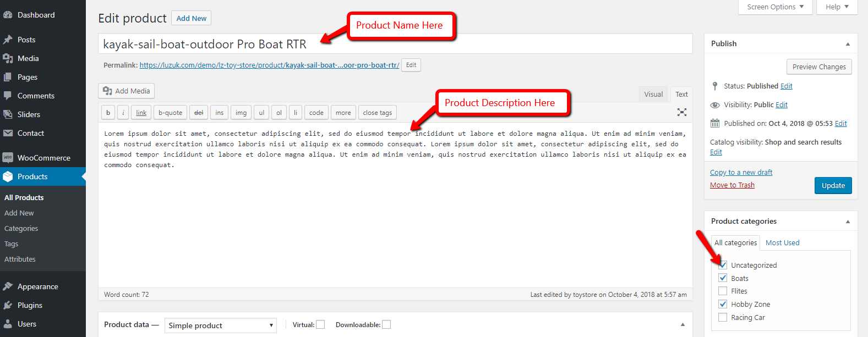Image resolution: width=868 pixels, height=337 pixels.
Task: Open Categories submenu item
Action: pyautogui.click(x=21, y=228)
